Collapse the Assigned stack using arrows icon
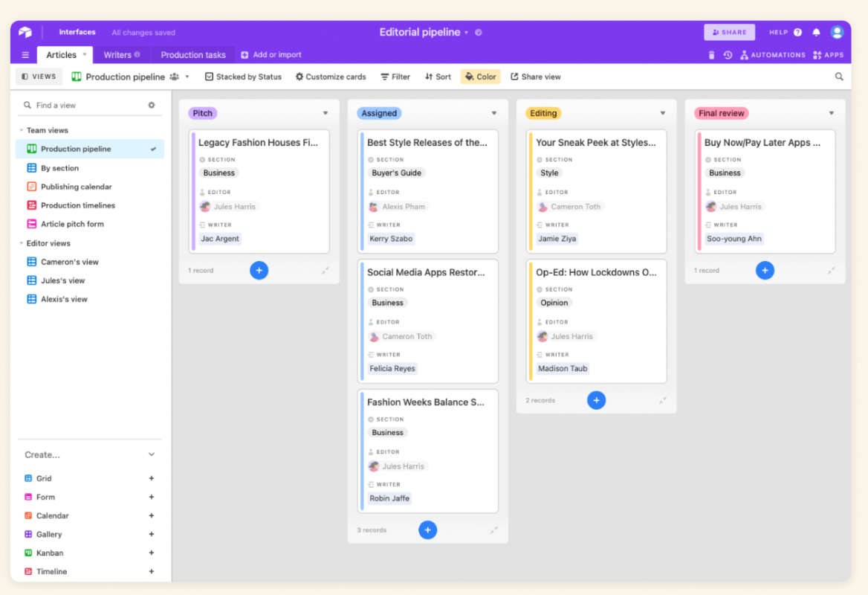 pyautogui.click(x=493, y=530)
